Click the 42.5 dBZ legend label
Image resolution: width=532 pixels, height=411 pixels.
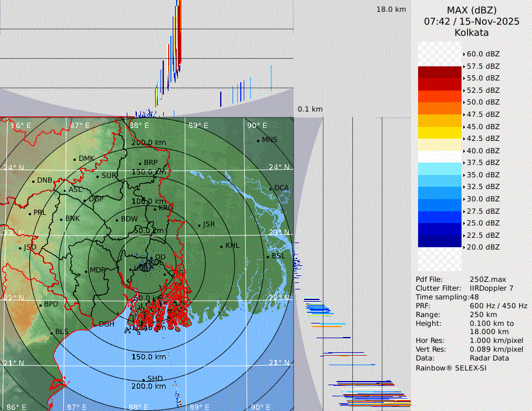tap(483, 139)
